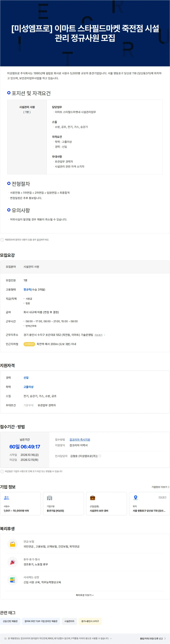Image resolution: width=170 pixels, height=644 pixels.
Task: Click the location map pin icon
Action: coord(135,498)
